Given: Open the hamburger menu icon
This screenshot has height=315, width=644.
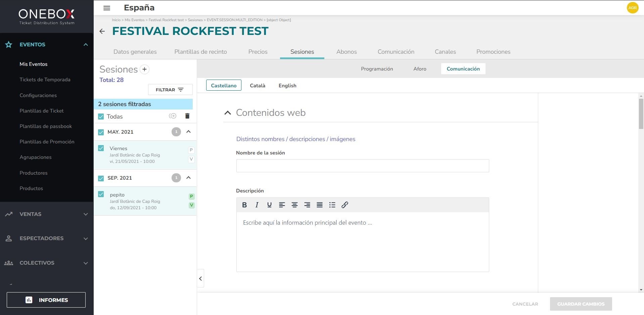Looking at the screenshot, I should click(x=107, y=8).
